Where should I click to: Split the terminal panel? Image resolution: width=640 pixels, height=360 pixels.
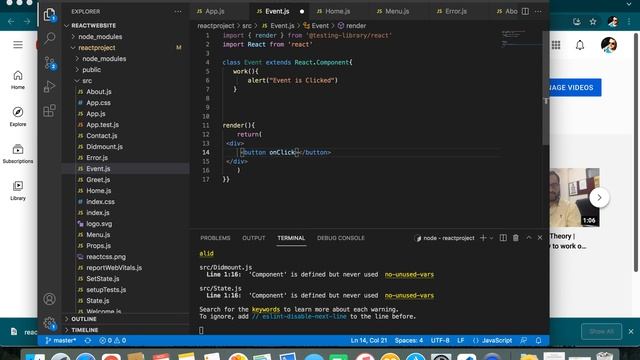click(x=503, y=238)
